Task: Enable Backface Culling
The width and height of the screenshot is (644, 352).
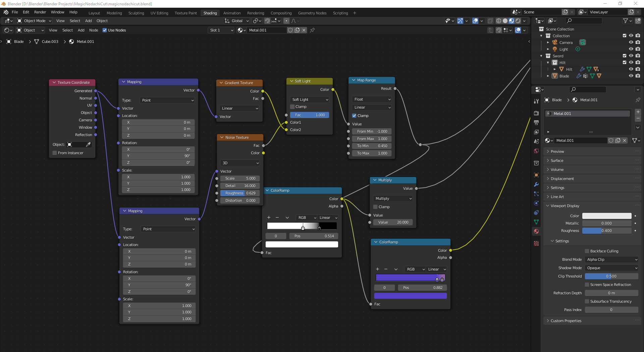Action: click(x=587, y=251)
